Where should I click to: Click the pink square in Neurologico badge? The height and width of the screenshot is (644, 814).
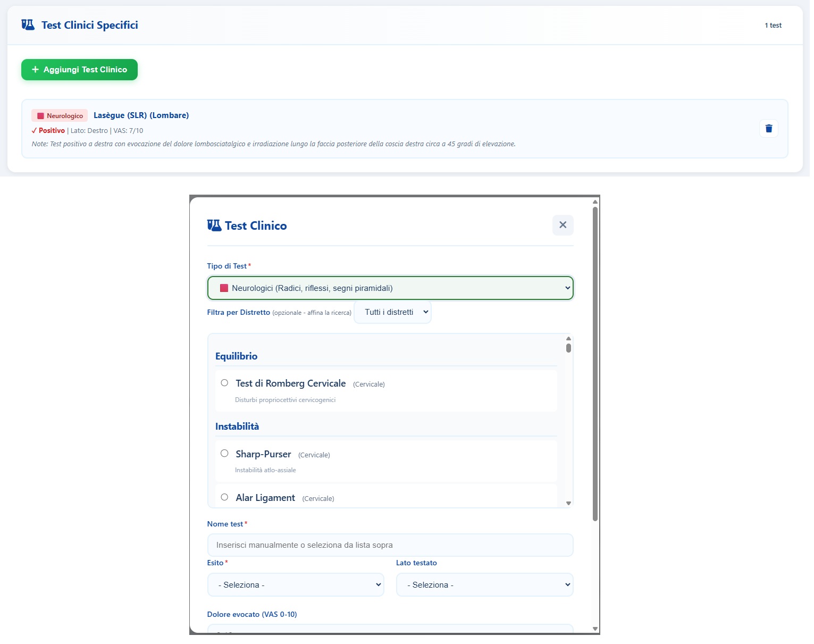40,115
